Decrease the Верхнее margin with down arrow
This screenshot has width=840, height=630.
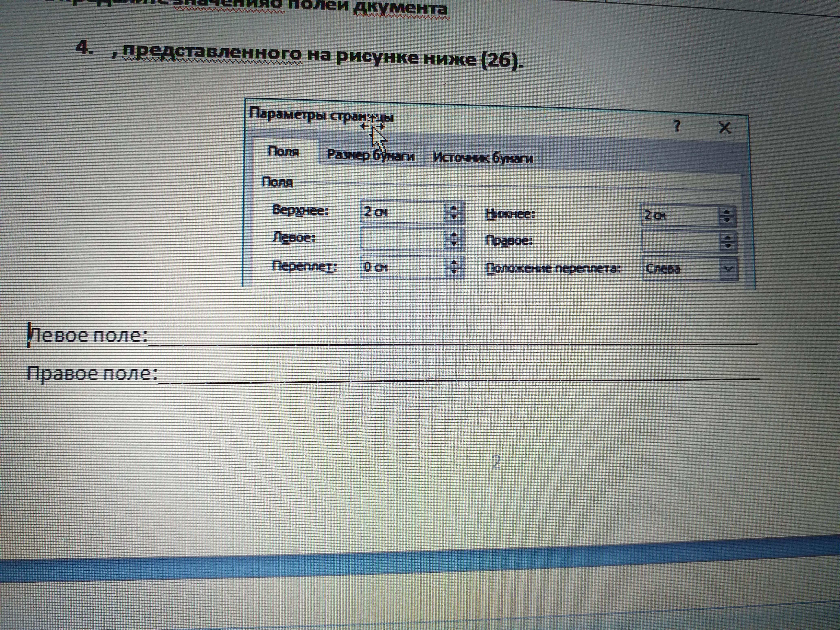pyautogui.click(x=454, y=217)
